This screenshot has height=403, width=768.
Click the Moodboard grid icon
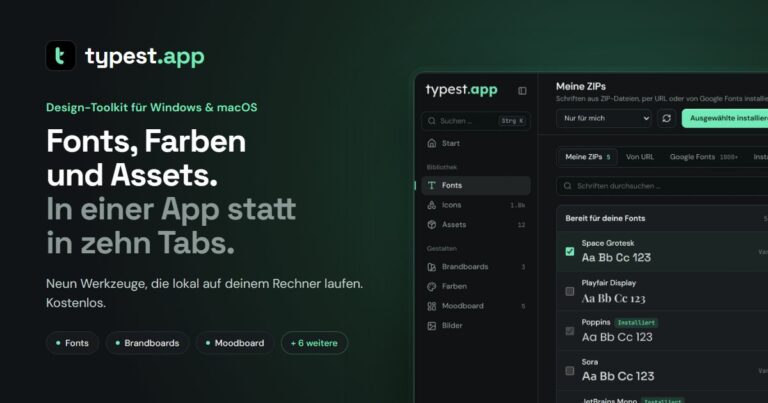tap(432, 306)
